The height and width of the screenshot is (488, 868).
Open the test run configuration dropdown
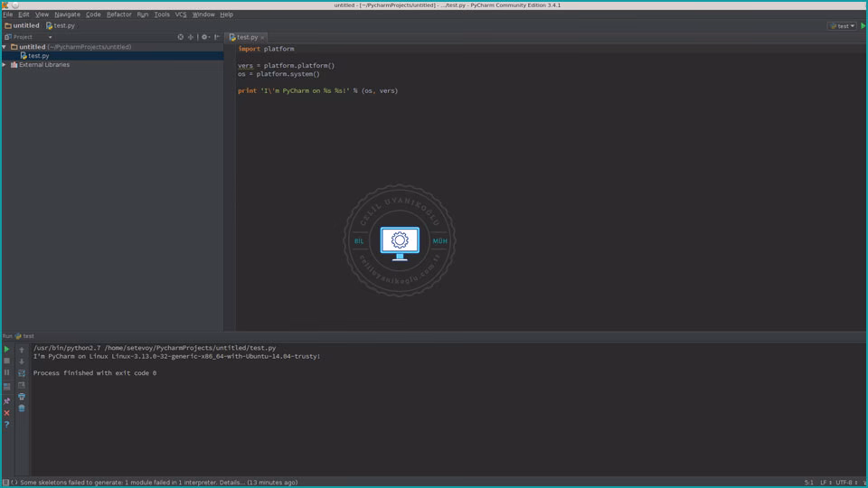843,26
